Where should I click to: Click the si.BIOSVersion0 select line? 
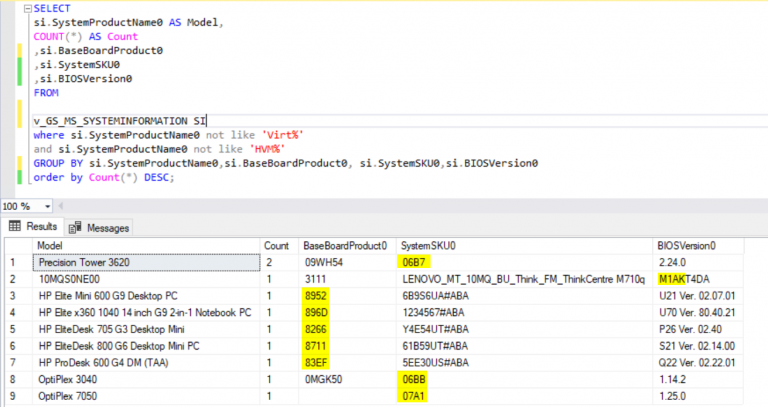(83, 79)
